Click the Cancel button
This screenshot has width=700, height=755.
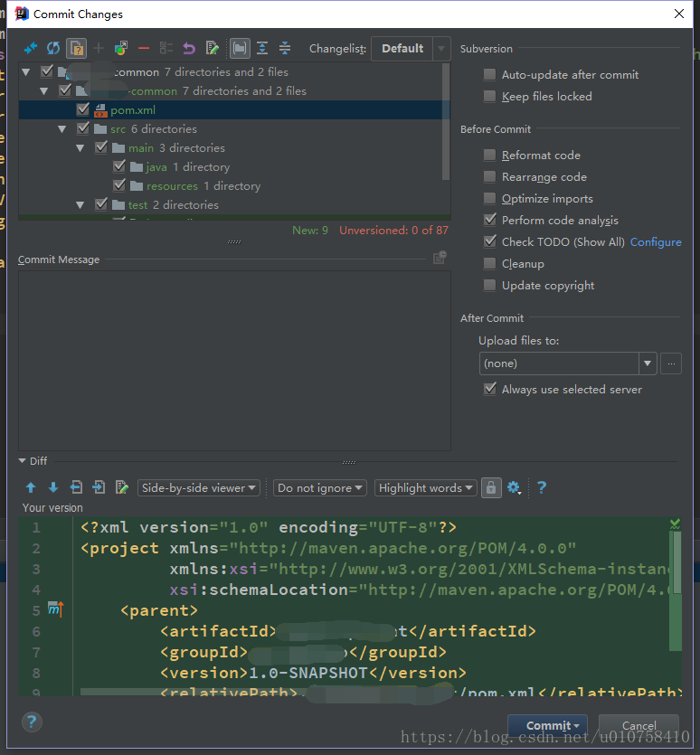pos(639,725)
